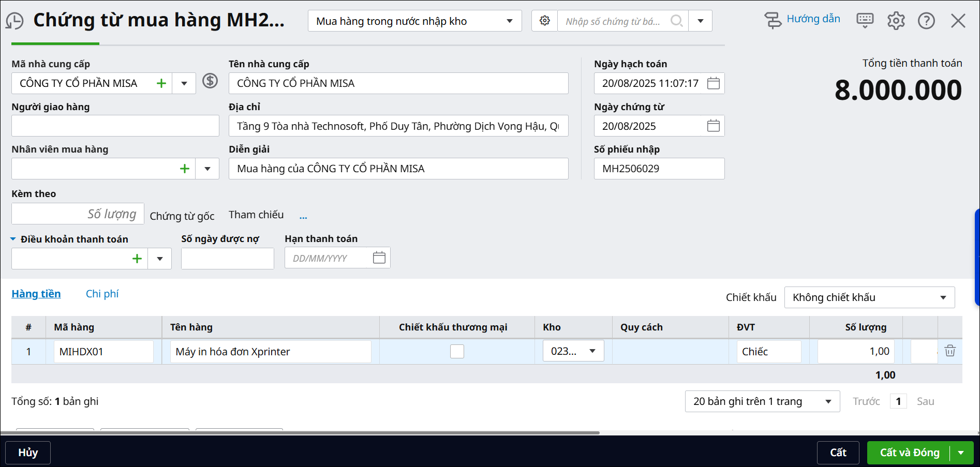
Task: Focus the Kèm theo Số lượng field
Action: [x=78, y=214]
